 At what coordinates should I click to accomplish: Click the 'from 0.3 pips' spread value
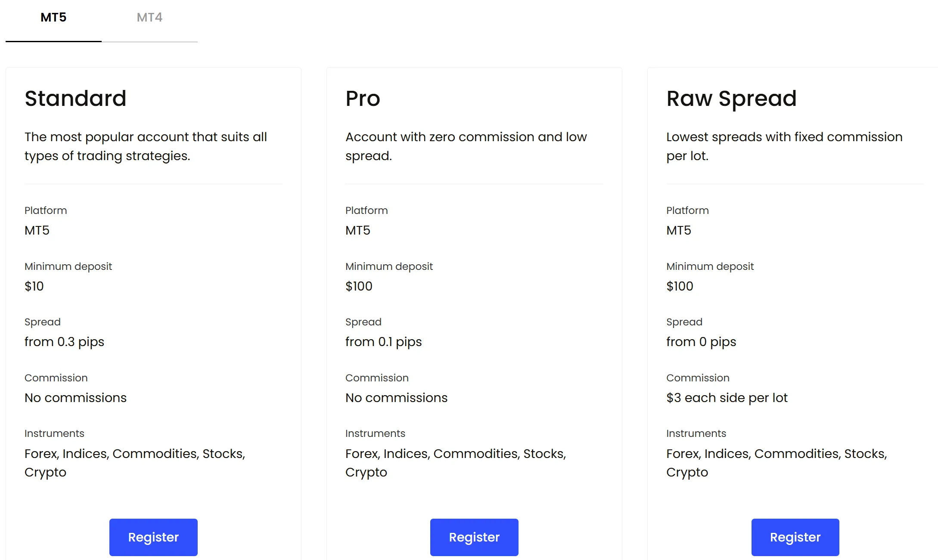64,342
